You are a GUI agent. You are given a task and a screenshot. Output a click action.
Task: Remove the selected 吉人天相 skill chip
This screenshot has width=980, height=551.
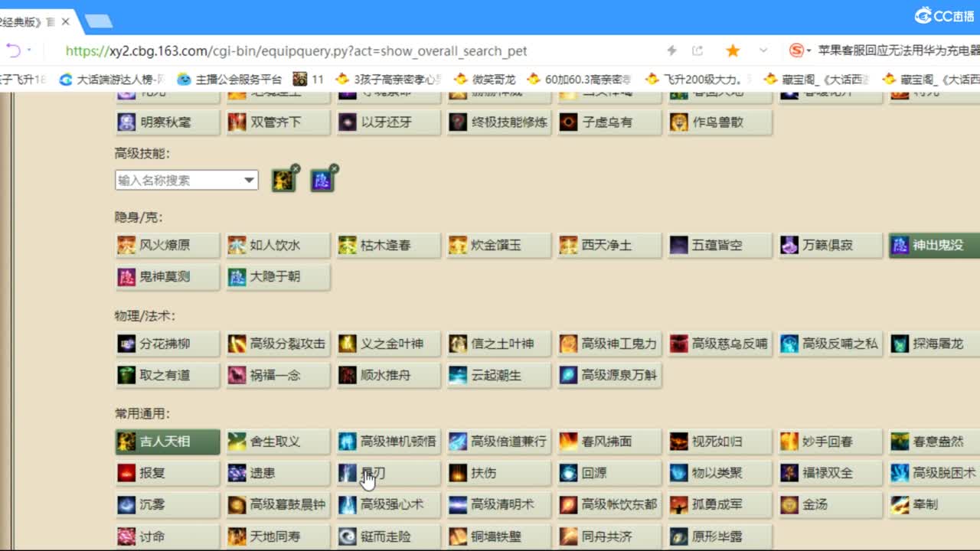click(295, 168)
